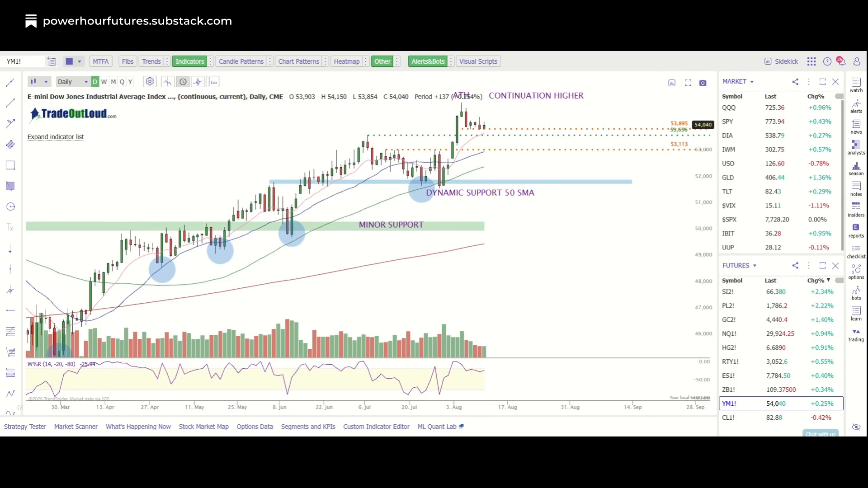Open the Heatmap options dots
868x488 pixels.
pos(365,61)
